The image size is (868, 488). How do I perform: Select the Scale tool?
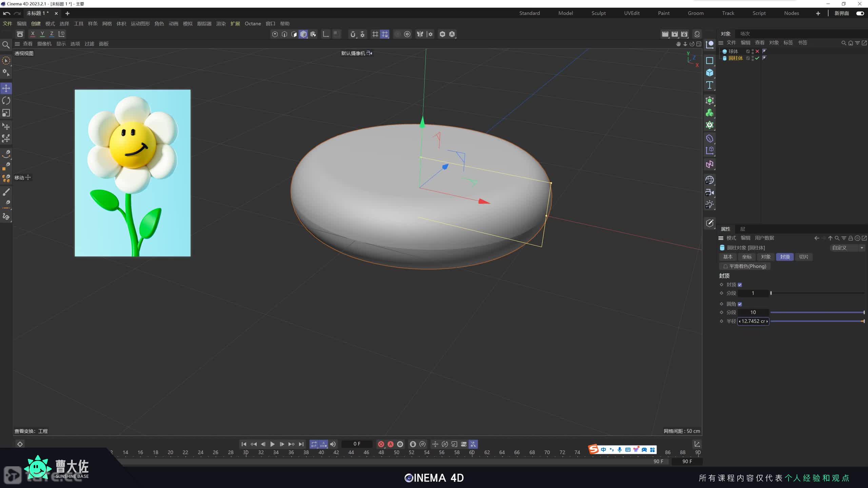[6, 113]
